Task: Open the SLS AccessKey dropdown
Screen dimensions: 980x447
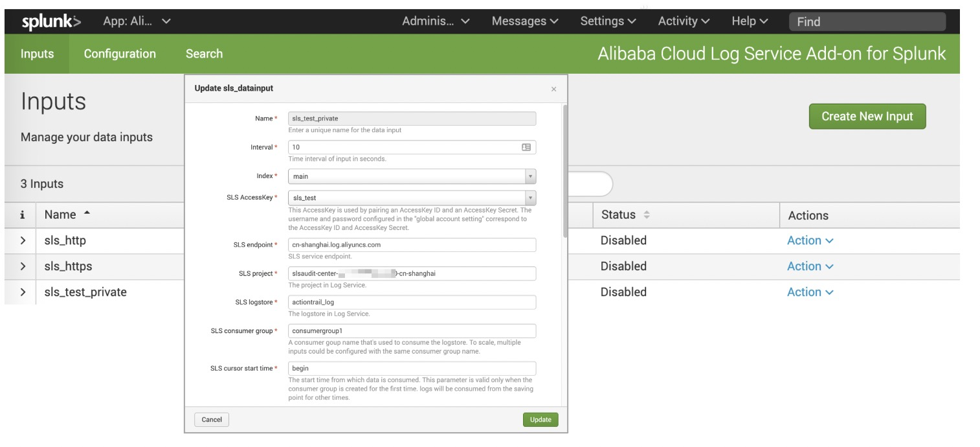Action: [x=412, y=198]
